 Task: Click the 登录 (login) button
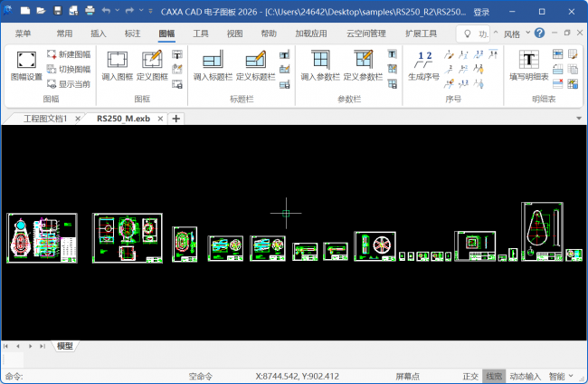click(481, 13)
